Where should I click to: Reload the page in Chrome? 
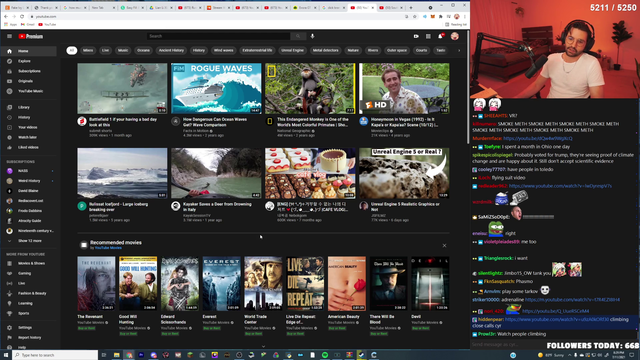22,16
